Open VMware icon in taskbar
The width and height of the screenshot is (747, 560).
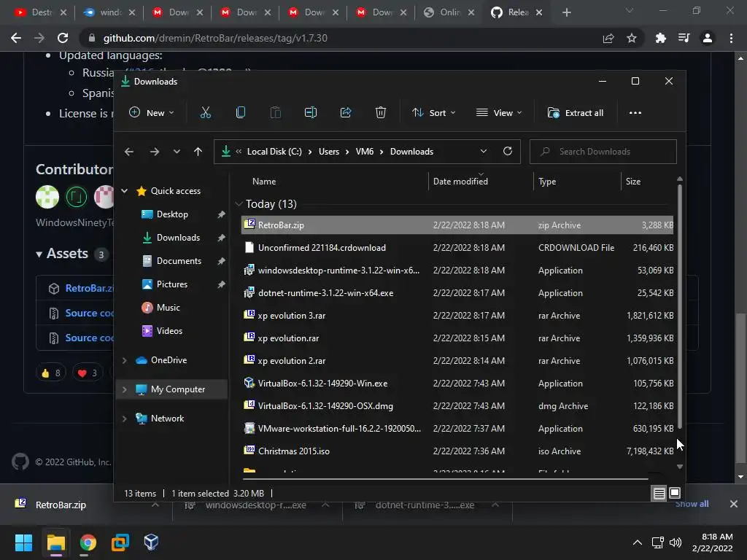[120, 542]
